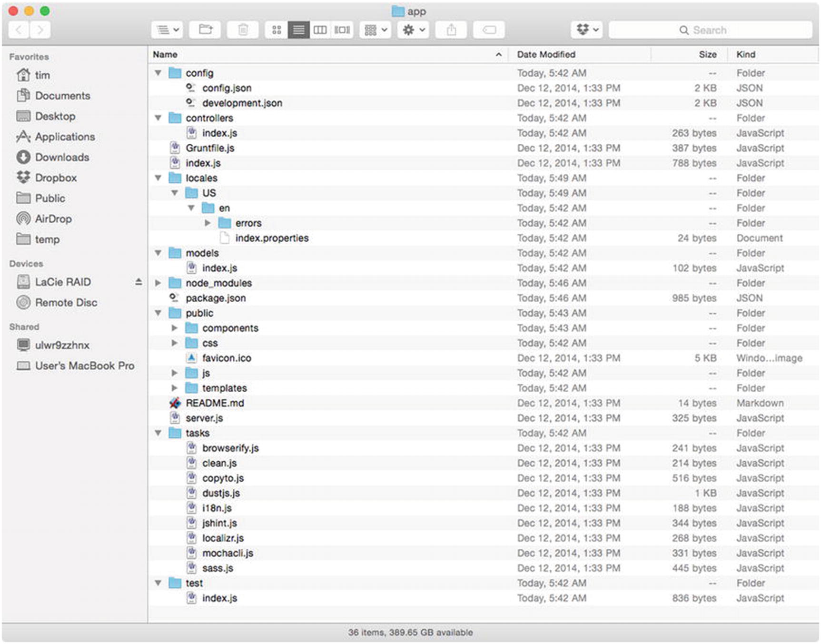This screenshot has height=644, width=821.
Task: Open Downloads in the sidebar
Action: click(62, 157)
